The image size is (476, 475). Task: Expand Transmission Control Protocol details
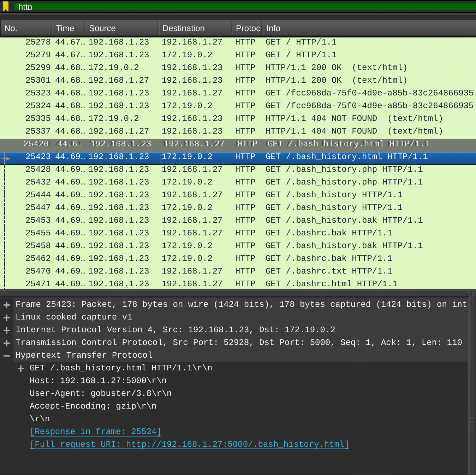coord(7,343)
